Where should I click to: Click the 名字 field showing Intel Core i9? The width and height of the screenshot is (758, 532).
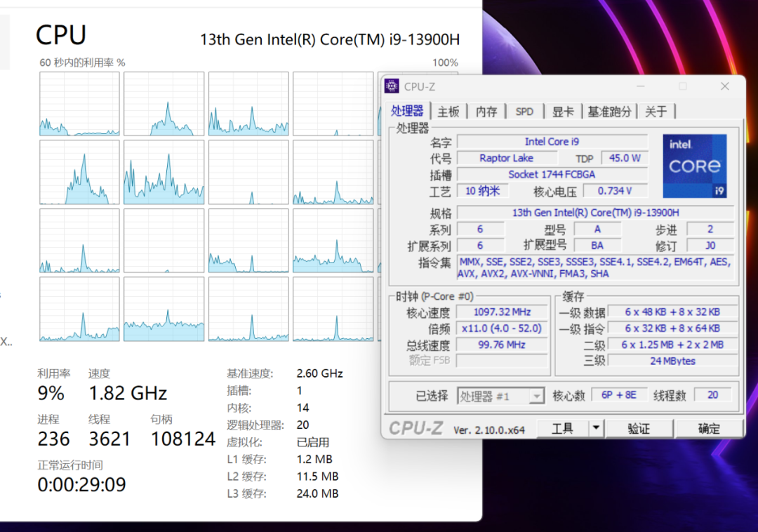click(x=552, y=142)
